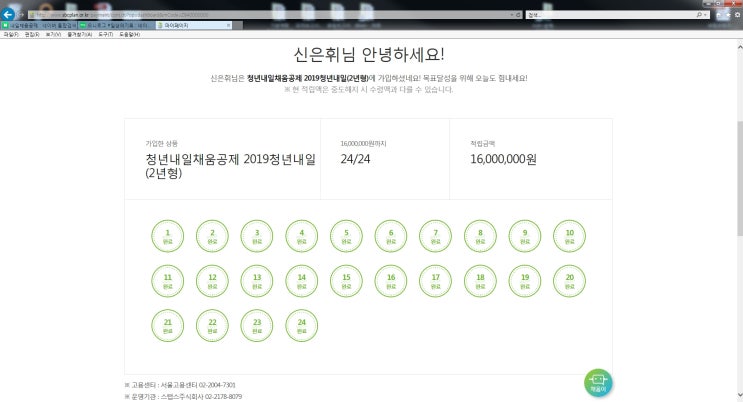
Task: Click installment circle 8
Action: coord(480,236)
